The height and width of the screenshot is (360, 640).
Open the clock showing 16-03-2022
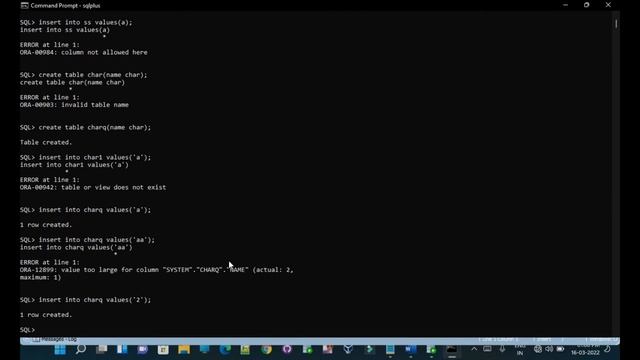[585, 349]
